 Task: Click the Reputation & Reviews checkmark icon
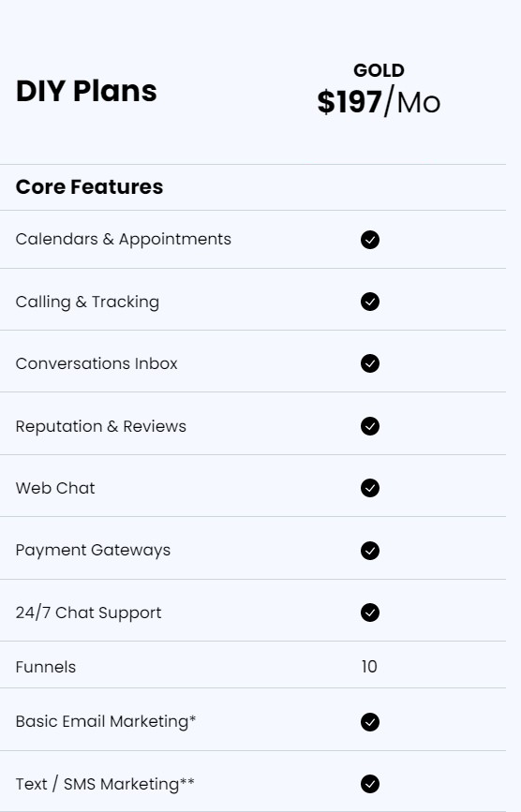(370, 426)
